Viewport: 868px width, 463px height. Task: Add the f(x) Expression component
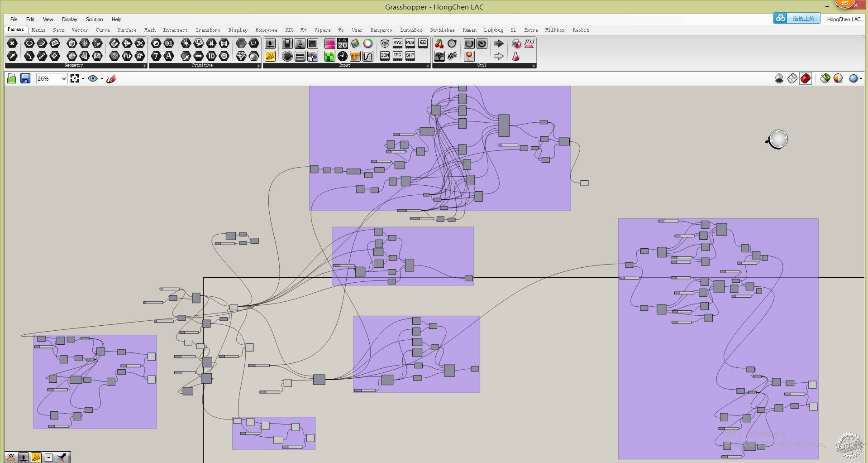coord(529,43)
